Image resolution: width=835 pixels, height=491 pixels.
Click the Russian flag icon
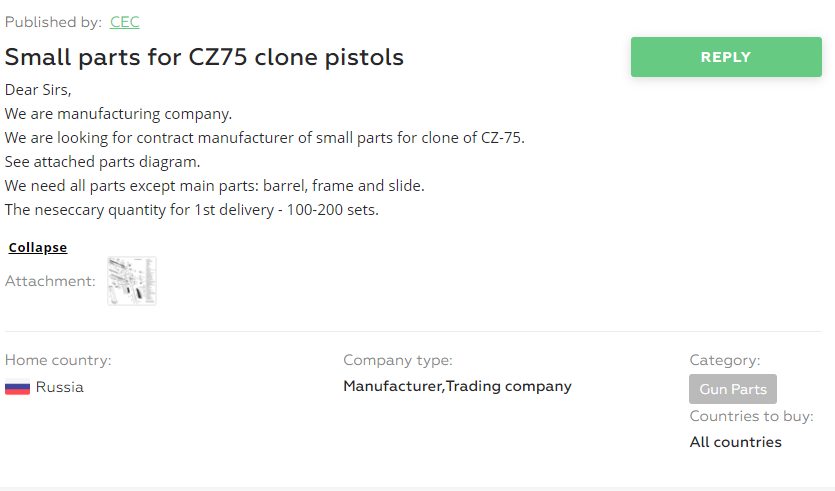(x=18, y=387)
